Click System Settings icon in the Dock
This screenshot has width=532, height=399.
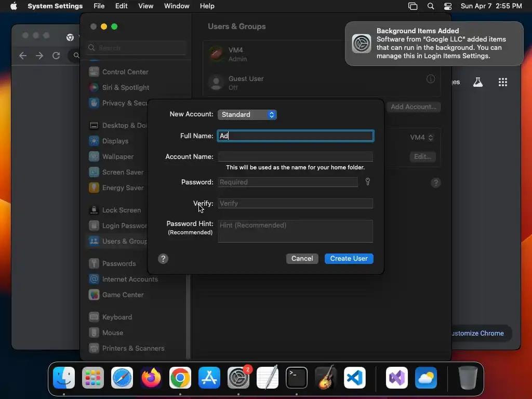click(238, 378)
